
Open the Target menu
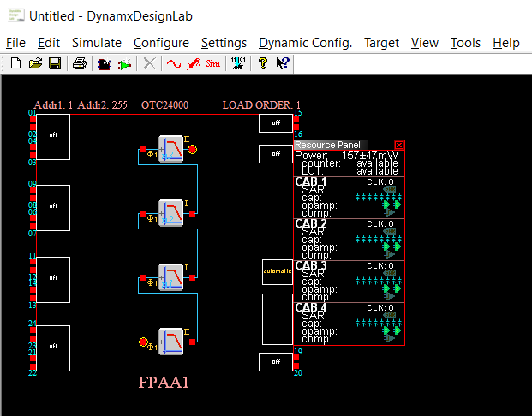pyautogui.click(x=381, y=43)
